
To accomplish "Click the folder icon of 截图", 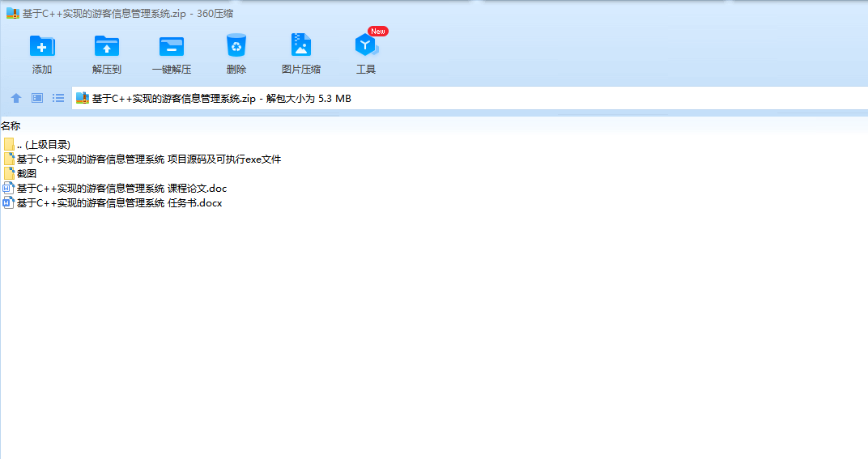I will [x=9, y=173].
